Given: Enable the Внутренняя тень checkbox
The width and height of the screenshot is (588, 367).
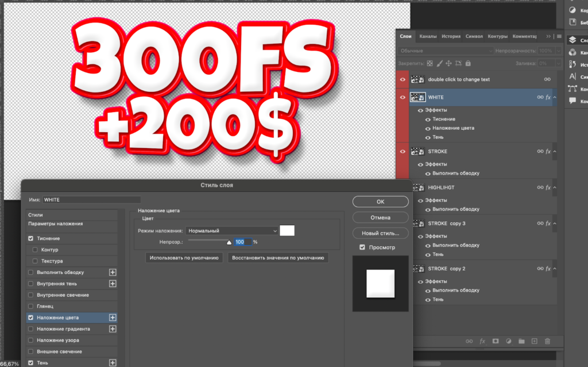Looking at the screenshot, I should click(31, 284).
